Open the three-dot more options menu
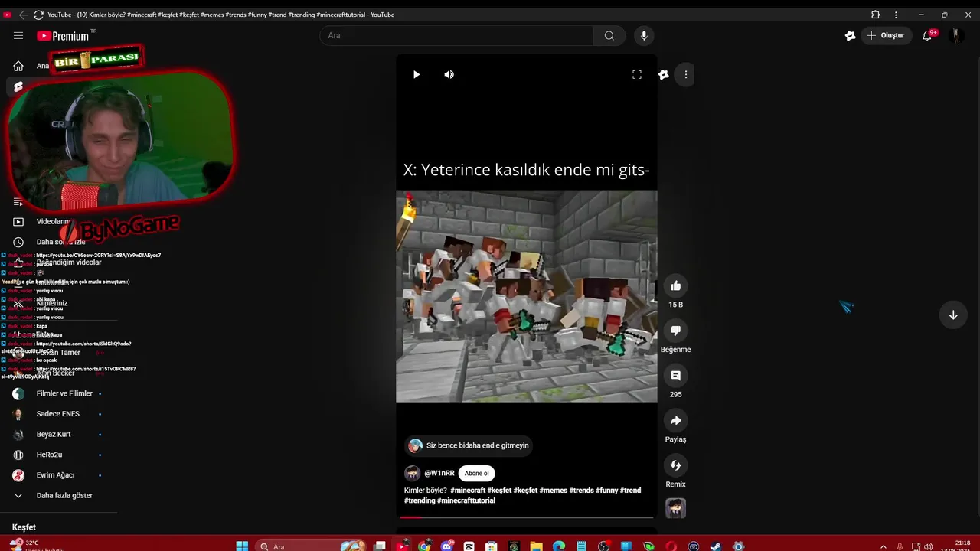The width and height of the screenshot is (980, 551). (686, 74)
